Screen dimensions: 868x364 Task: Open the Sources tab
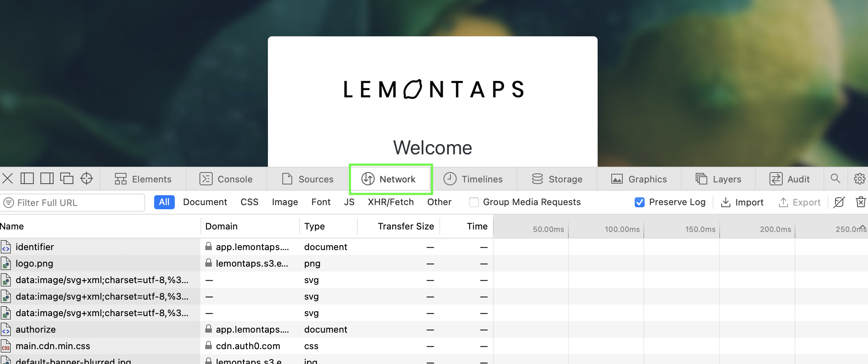pos(308,179)
